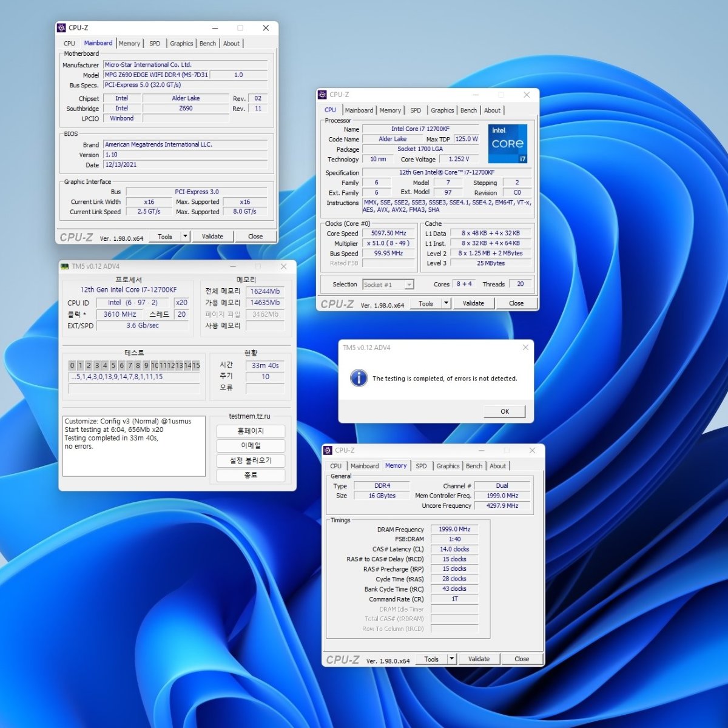This screenshot has width=728, height=728.
Task: Click the Tools button in the Memory timings window
Action: tap(431, 659)
